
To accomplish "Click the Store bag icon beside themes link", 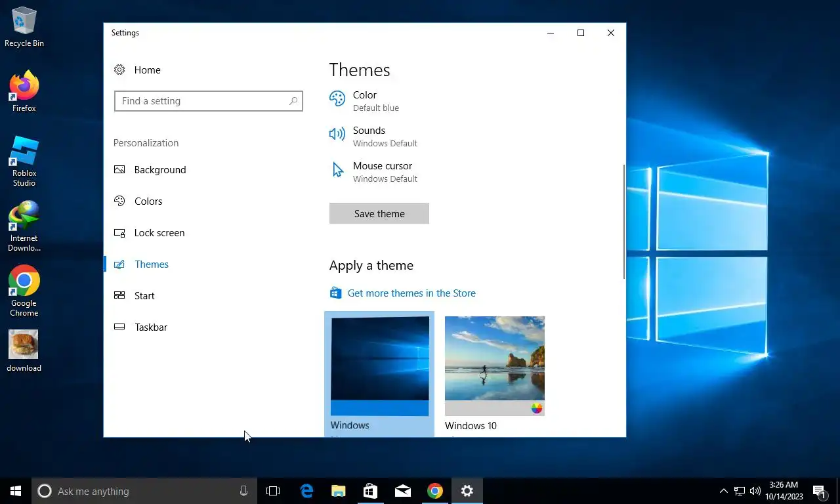I will [335, 293].
